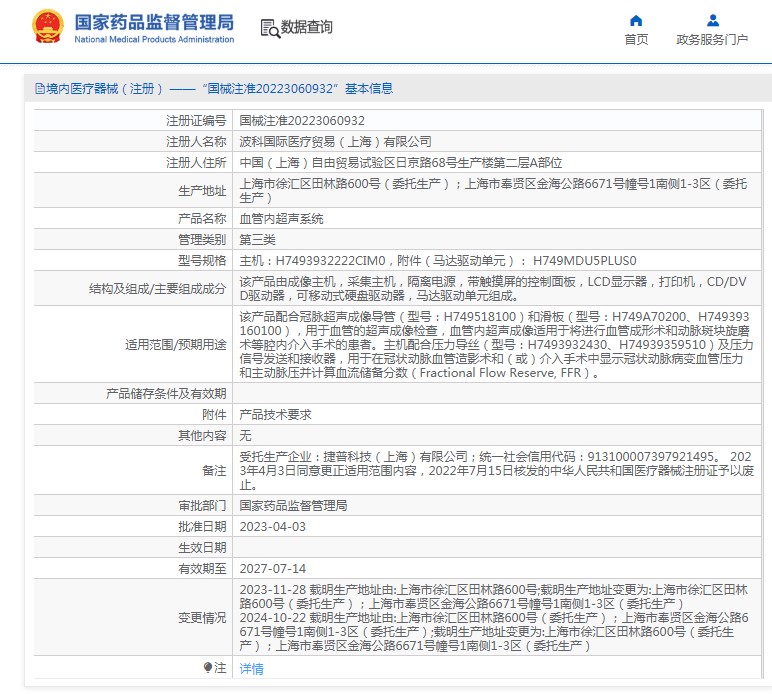The width and height of the screenshot is (772, 694).
Task: Click attachment entry 产品技术要求
Action: click(x=275, y=414)
